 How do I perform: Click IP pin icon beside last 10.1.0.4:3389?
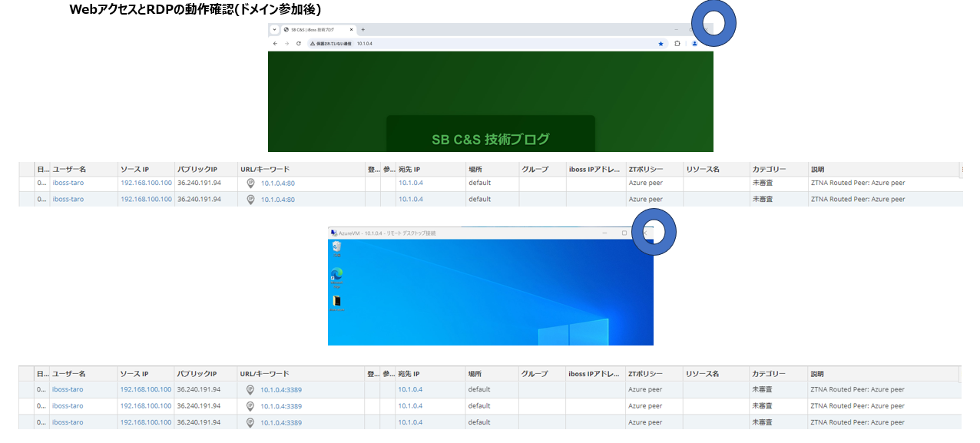point(250,422)
